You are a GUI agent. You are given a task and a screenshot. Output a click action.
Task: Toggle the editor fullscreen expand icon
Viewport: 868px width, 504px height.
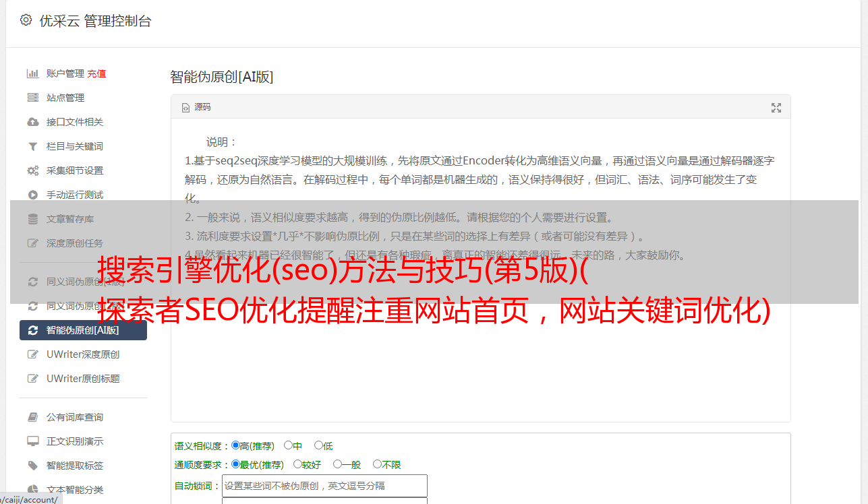point(776,108)
